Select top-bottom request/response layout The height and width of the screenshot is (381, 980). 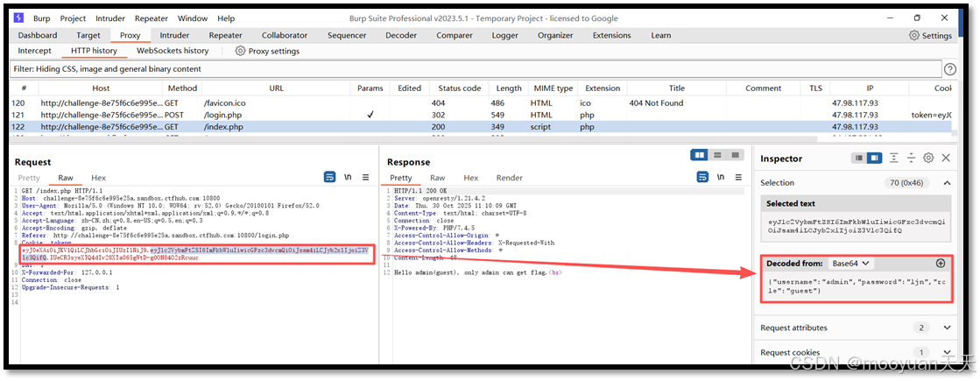717,155
